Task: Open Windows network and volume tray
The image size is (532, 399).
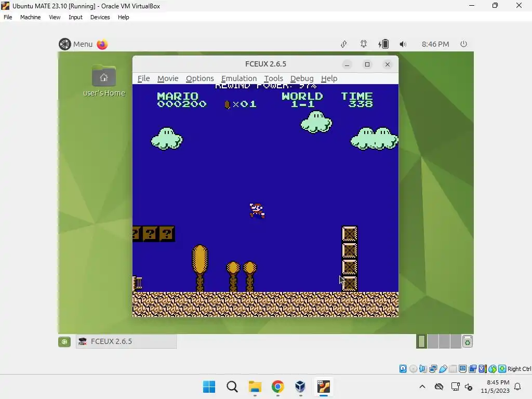Action: point(462,387)
